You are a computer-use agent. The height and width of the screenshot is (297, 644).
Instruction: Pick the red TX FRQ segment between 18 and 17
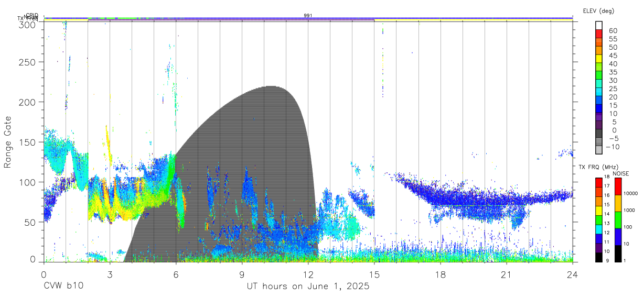click(x=599, y=183)
